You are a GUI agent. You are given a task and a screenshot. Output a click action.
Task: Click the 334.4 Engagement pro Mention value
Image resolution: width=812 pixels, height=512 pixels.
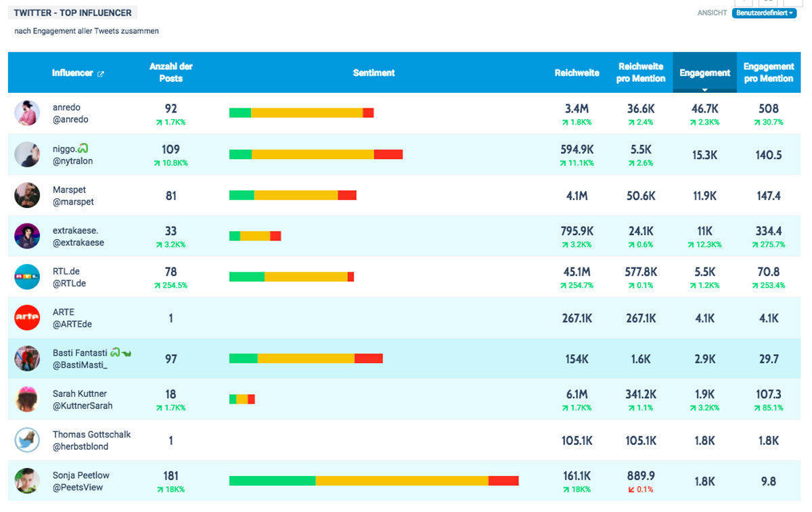(x=769, y=231)
